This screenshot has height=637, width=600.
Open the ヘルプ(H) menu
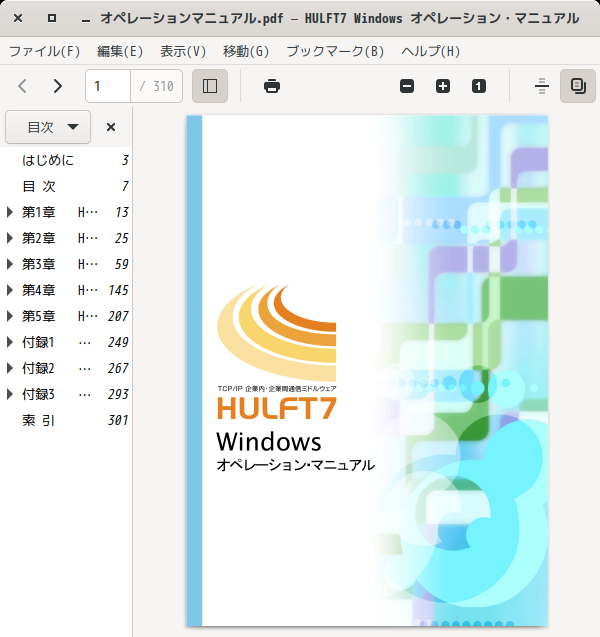click(431, 52)
